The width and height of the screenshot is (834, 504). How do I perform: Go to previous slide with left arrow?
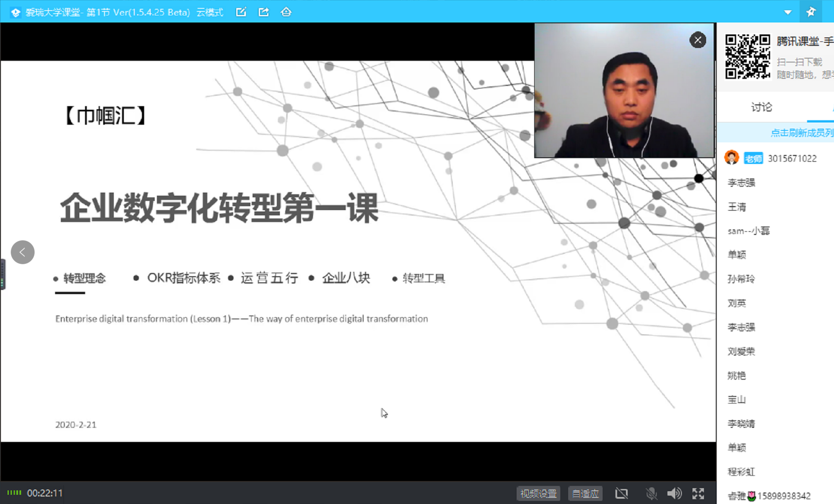coord(22,252)
